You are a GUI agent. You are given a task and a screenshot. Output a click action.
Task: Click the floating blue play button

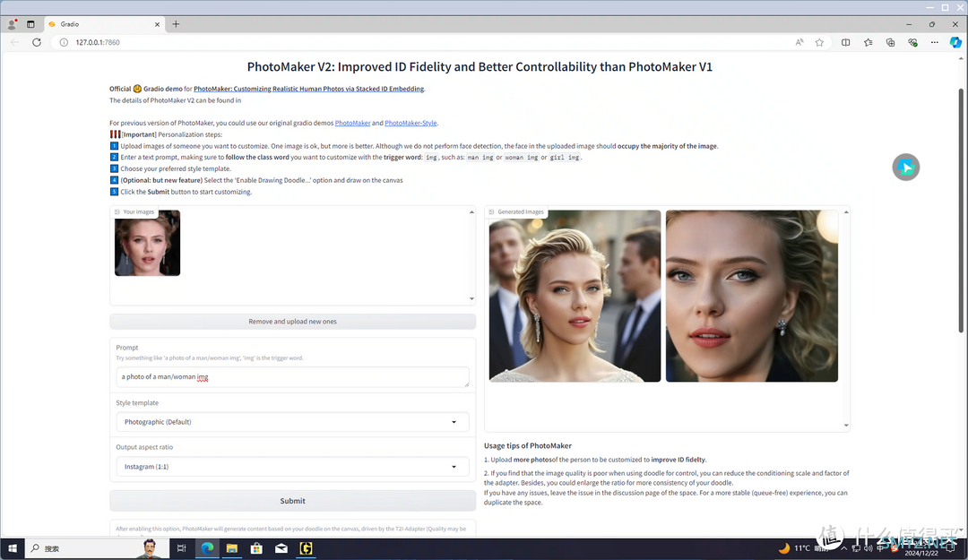pyautogui.click(x=905, y=168)
